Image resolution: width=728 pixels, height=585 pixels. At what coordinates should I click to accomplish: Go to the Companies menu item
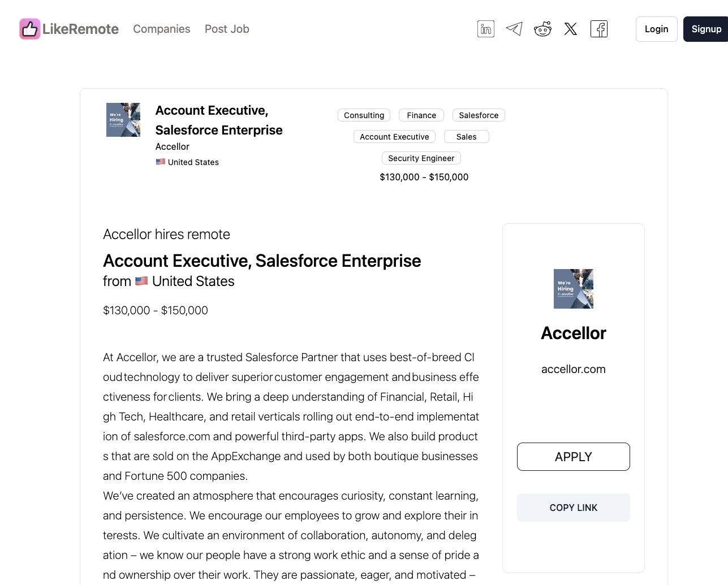(162, 29)
